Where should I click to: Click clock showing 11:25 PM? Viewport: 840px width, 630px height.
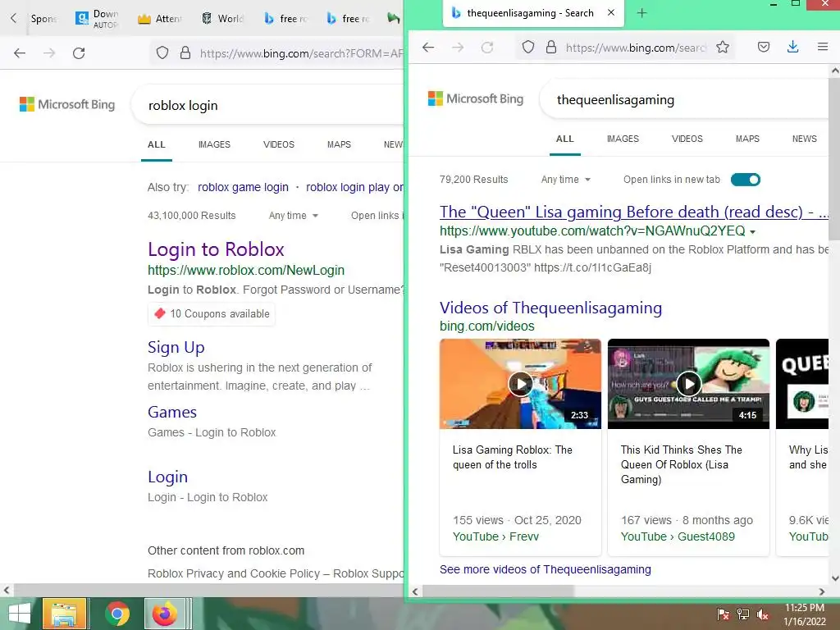pos(805,608)
